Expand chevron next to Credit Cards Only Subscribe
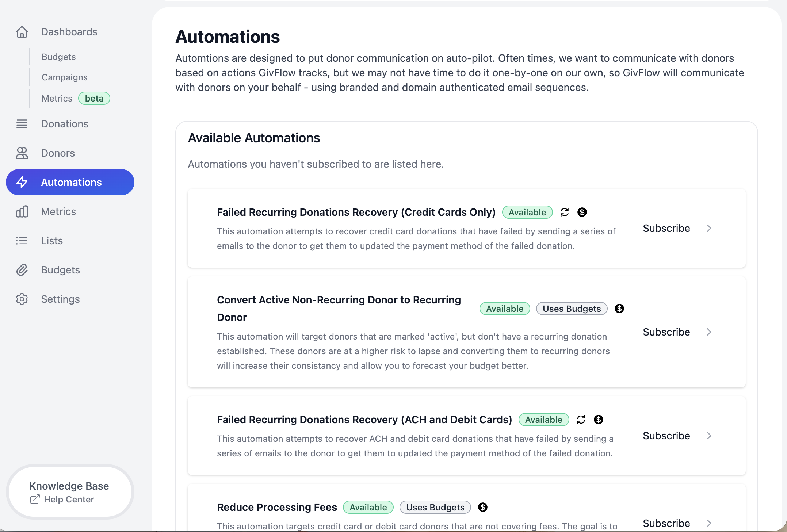This screenshot has height=532, width=787. coord(709,228)
